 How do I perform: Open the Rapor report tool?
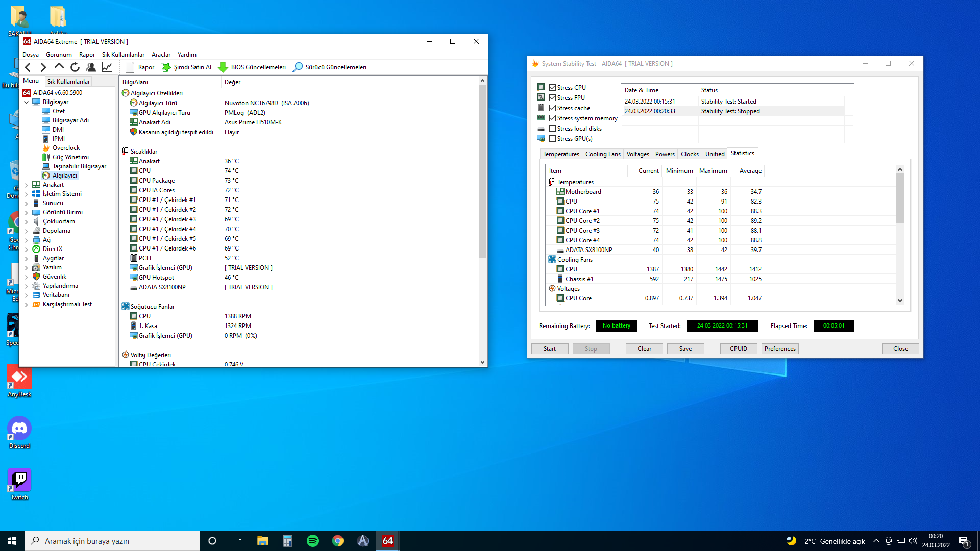point(140,67)
